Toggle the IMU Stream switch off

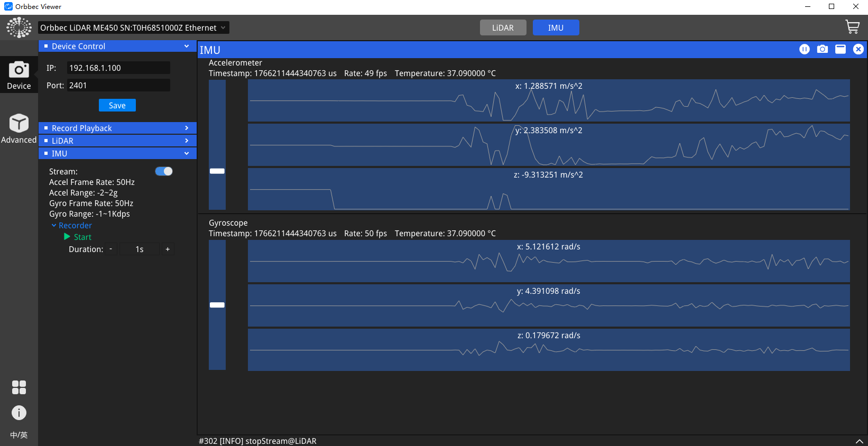pos(164,171)
